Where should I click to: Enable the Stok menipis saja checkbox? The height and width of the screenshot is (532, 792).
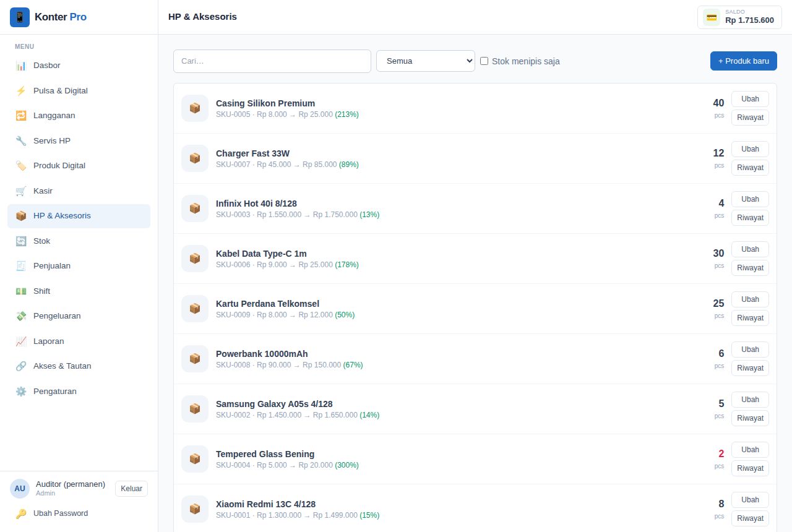[x=484, y=61]
